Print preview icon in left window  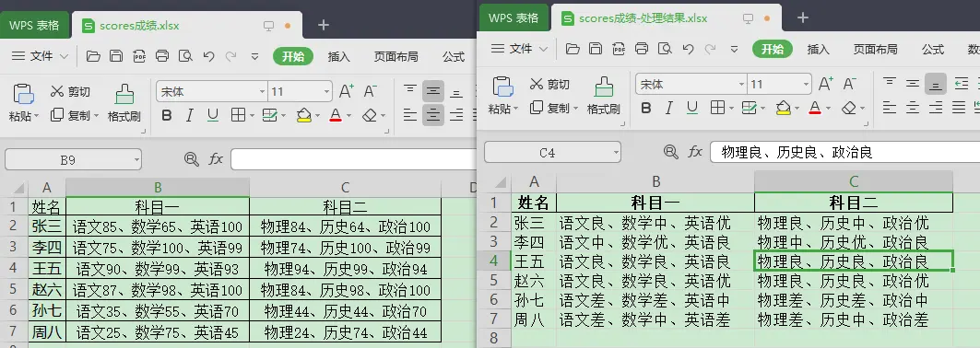click(x=185, y=57)
